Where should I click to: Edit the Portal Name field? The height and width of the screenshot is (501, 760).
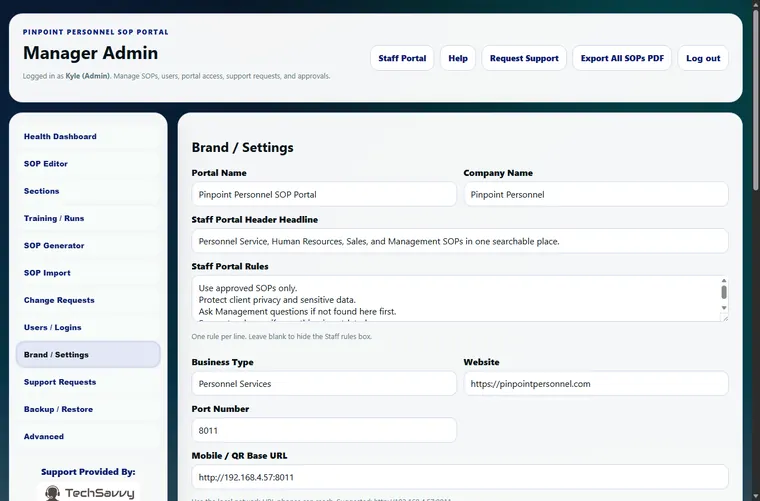pos(324,194)
